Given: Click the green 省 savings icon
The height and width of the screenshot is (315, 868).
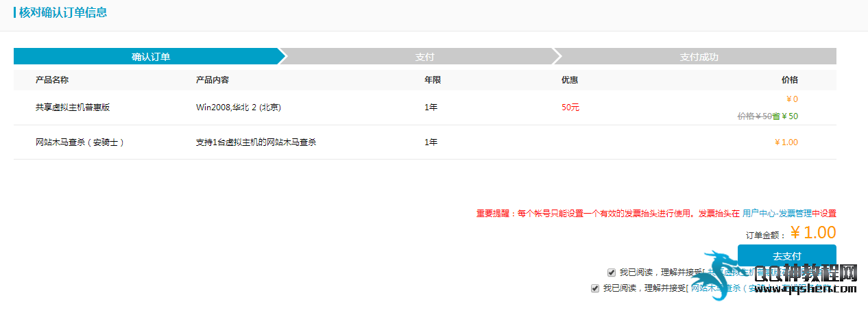Looking at the screenshot, I should 776,116.
